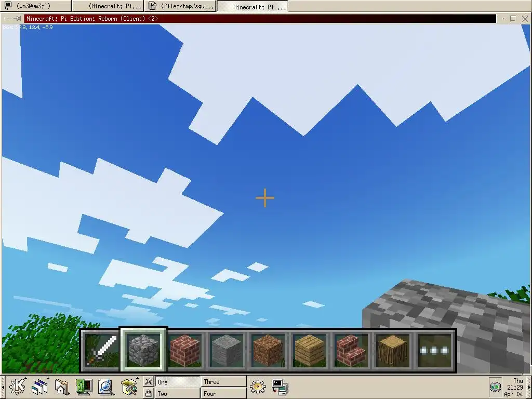Switch to the (vm3@vm3:~) terminal task
Screen dimensions: 532x399
coord(36,6)
